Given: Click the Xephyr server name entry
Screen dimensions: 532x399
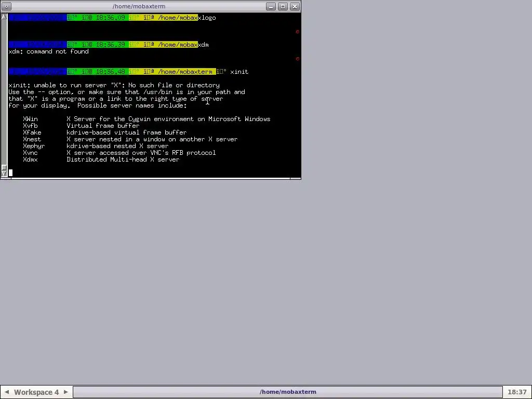Looking at the screenshot, I should (x=34, y=146).
